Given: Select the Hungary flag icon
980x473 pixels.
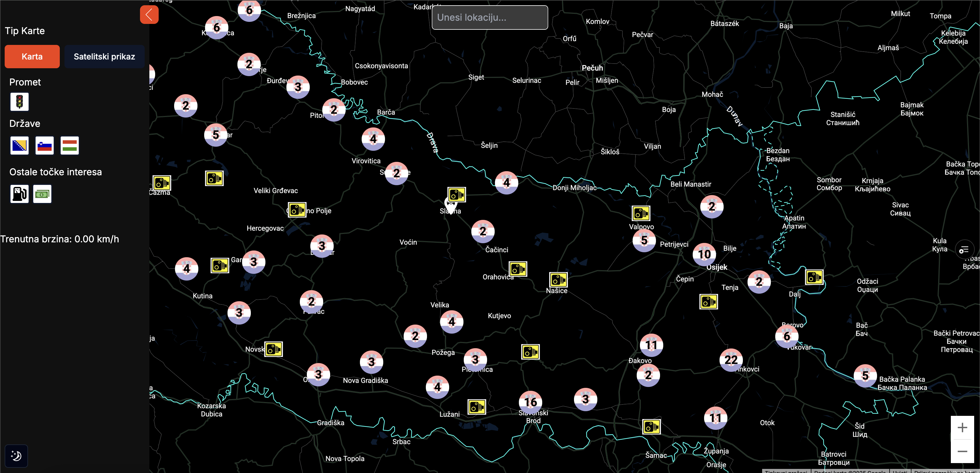Looking at the screenshot, I should pos(70,145).
